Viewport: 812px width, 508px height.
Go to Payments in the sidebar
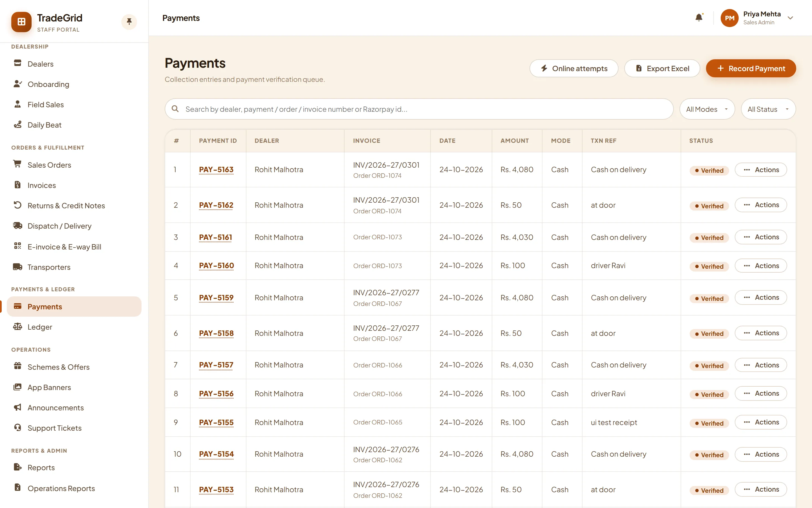tap(74, 306)
